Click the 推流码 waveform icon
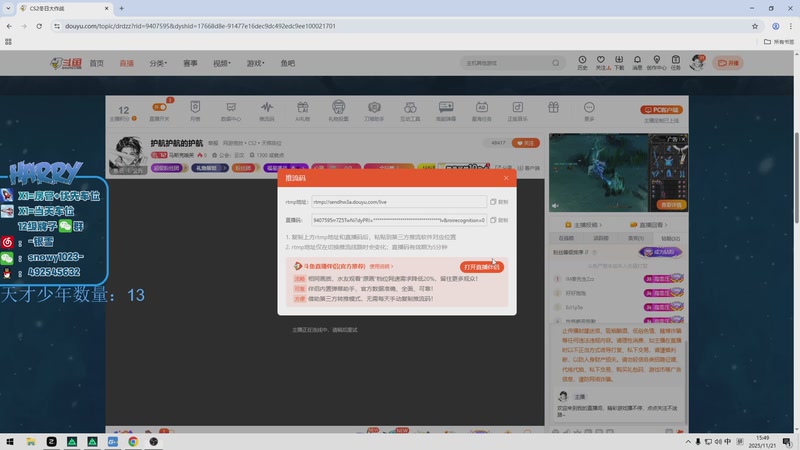This screenshot has width=800, height=450. pyautogui.click(x=266, y=111)
